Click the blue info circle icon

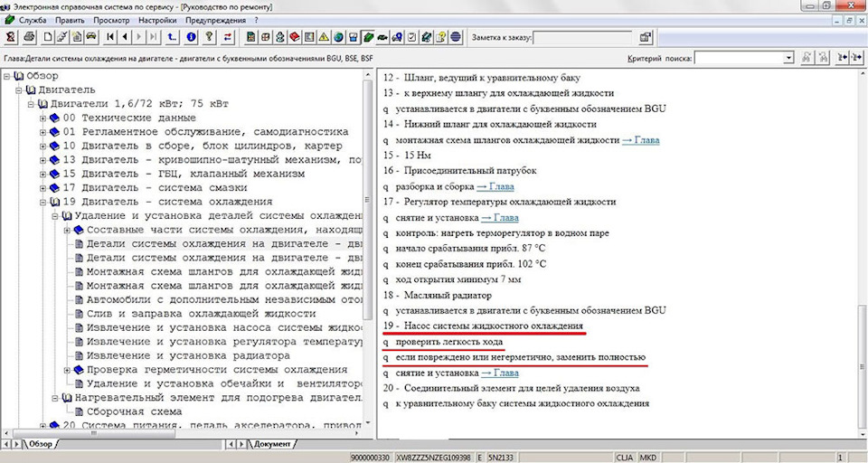tap(191, 37)
